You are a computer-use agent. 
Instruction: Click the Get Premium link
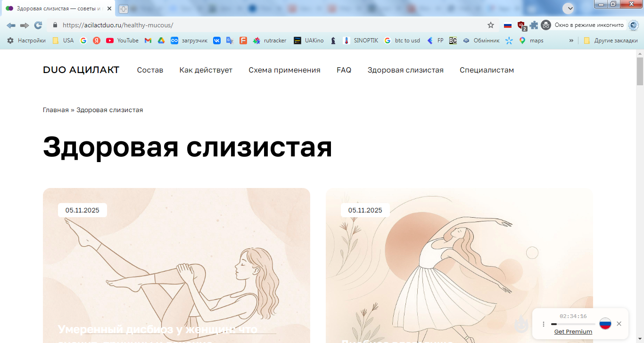coord(573,332)
